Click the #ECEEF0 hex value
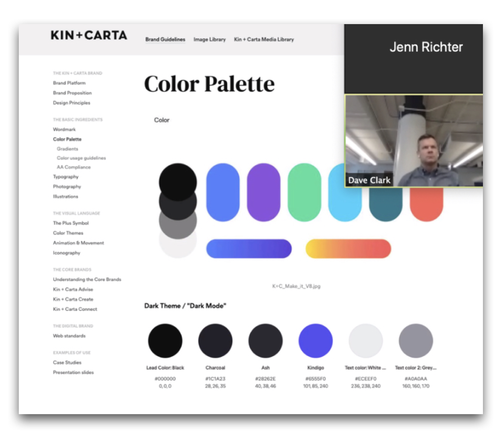The height and width of the screenshot is (439, 504). tap(366, 379)
